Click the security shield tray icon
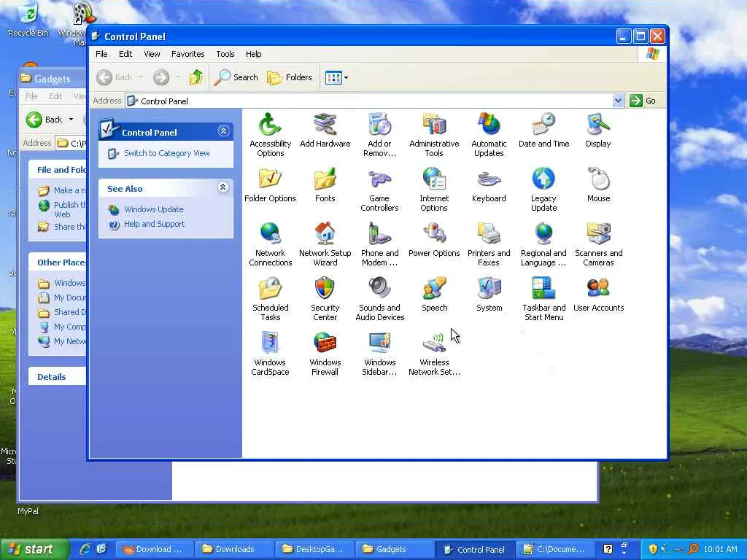The height and width of the screenshot is (560, 747). click(x=653, y=550)
